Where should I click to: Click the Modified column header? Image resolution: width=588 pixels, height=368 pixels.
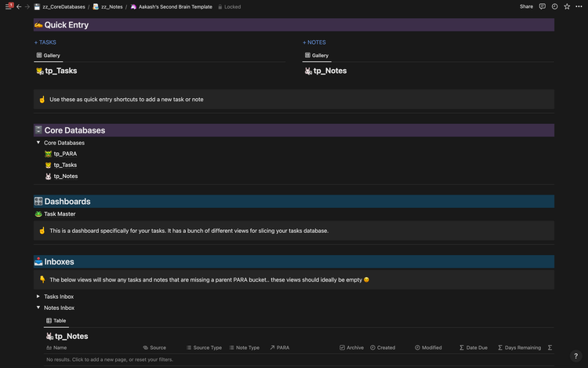[x=428, y=348]
